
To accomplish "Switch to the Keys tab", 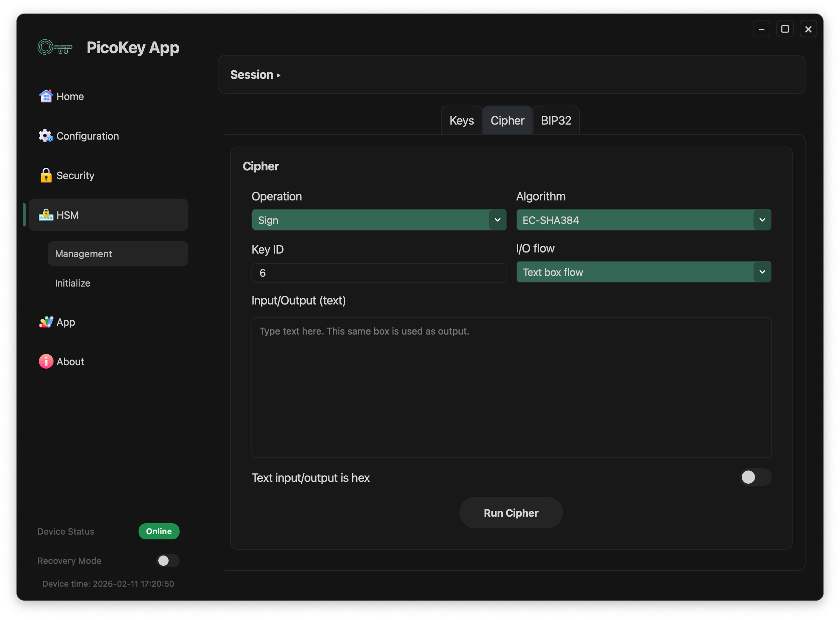I will (461, 121).
